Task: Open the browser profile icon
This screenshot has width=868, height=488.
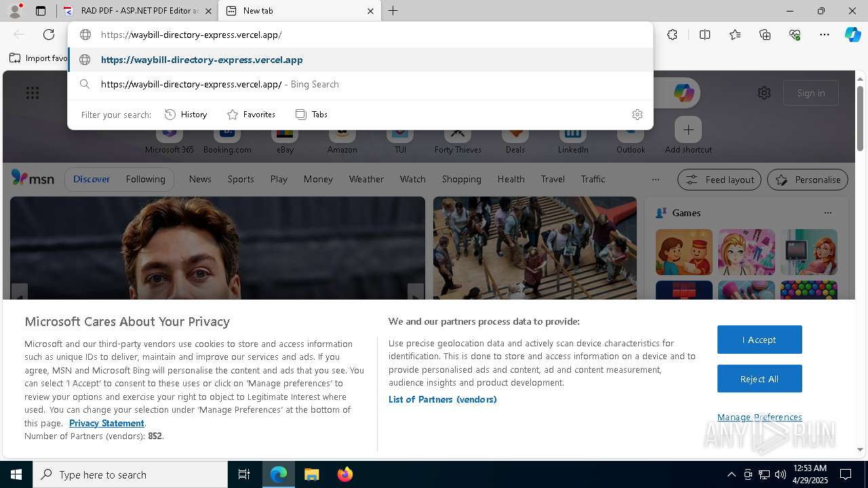Action: point(15,10)
